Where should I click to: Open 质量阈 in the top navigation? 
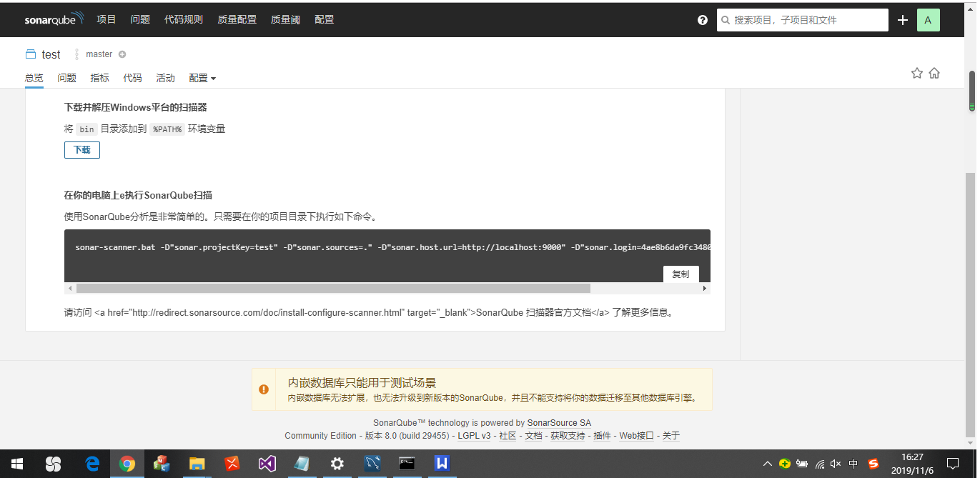coord(286,19)
